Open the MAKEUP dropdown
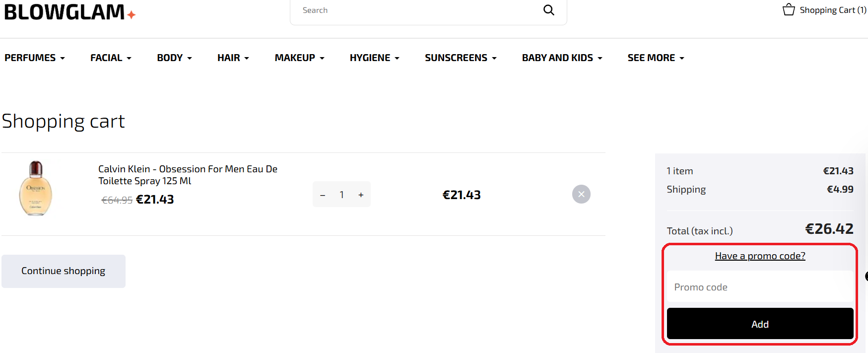 coord(299,58)
